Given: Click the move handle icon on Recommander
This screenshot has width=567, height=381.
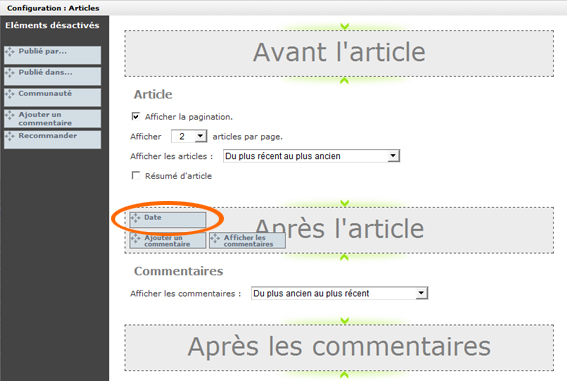Looking at the screenshot, I should [10, 136].
